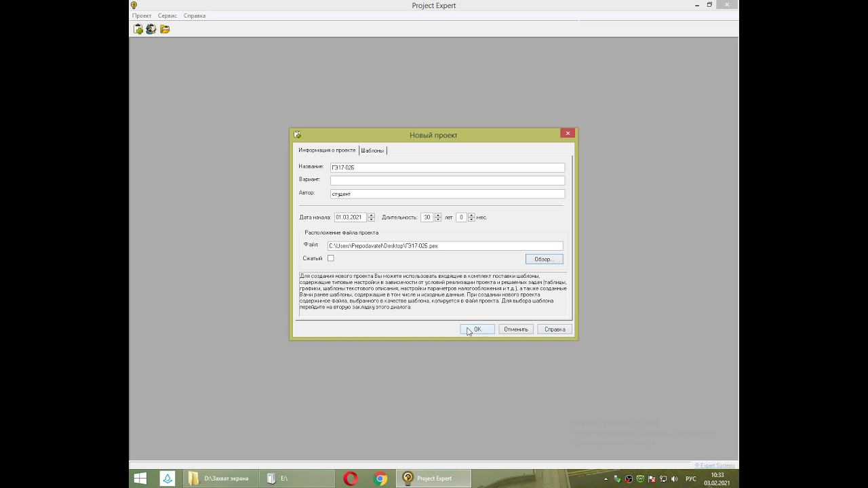Image resolution: width=868 pixels, height=488 pixels.
Task: Click the second toolbar icon with a globe
Action: [151, 29]
